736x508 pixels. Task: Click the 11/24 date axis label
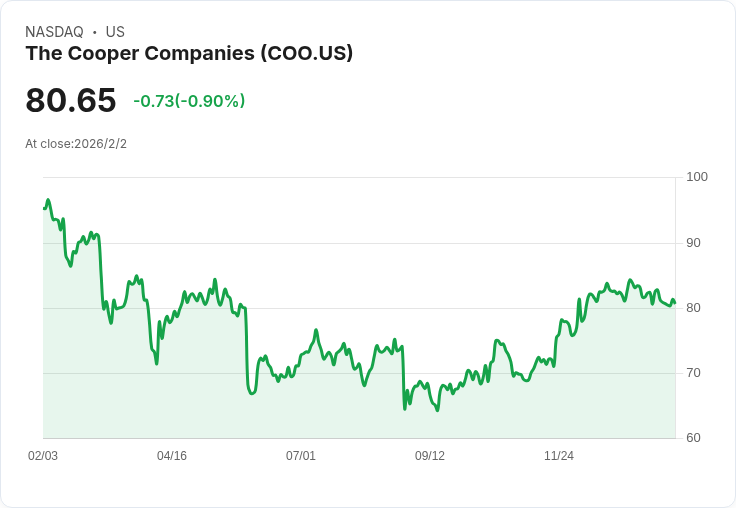(x=559, y=456)
